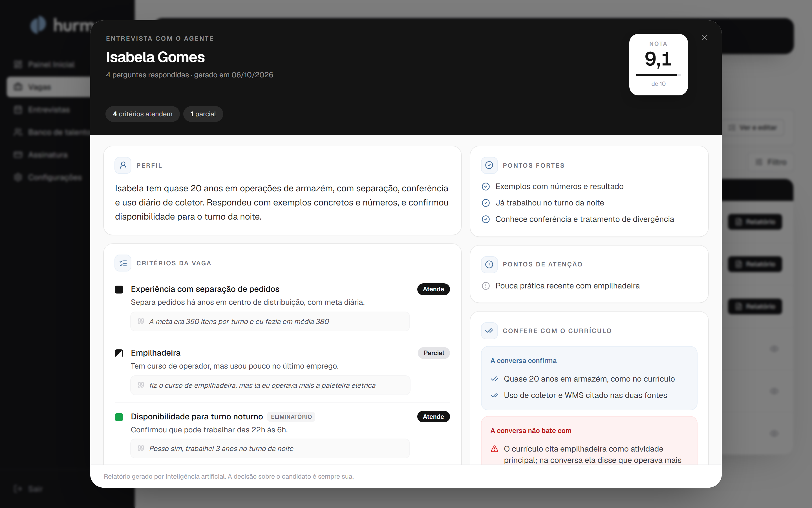
Task: Click the 1 parcial chip
Action: 203,114
